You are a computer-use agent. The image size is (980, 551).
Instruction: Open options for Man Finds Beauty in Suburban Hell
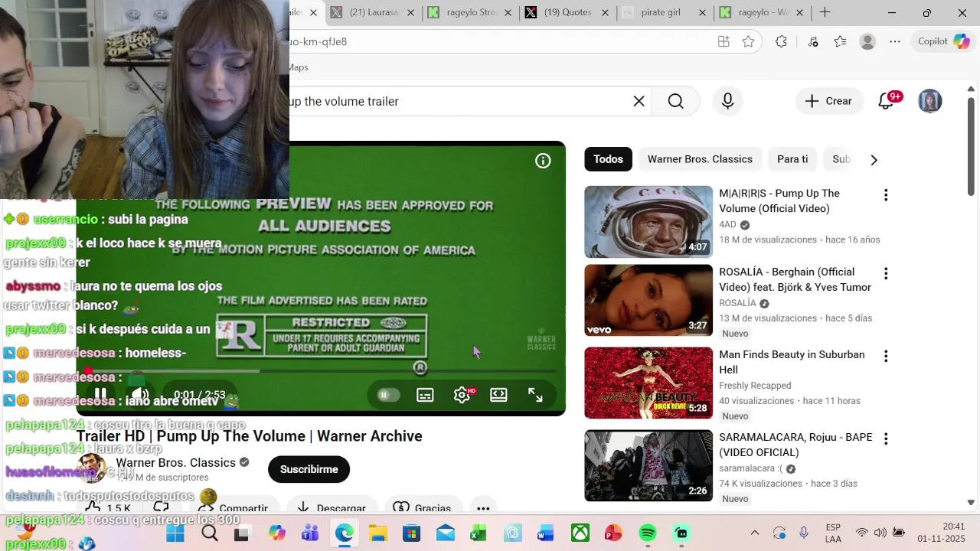(886, 356)
